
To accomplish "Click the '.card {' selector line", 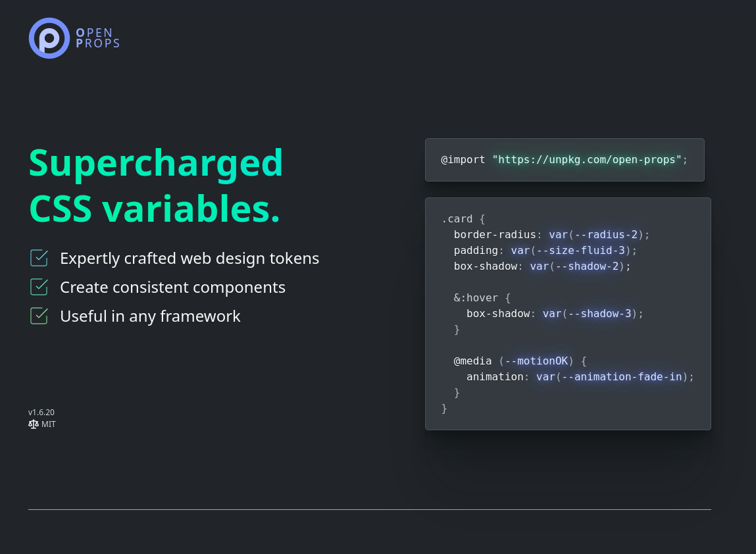I will click(x=463, y=219).
